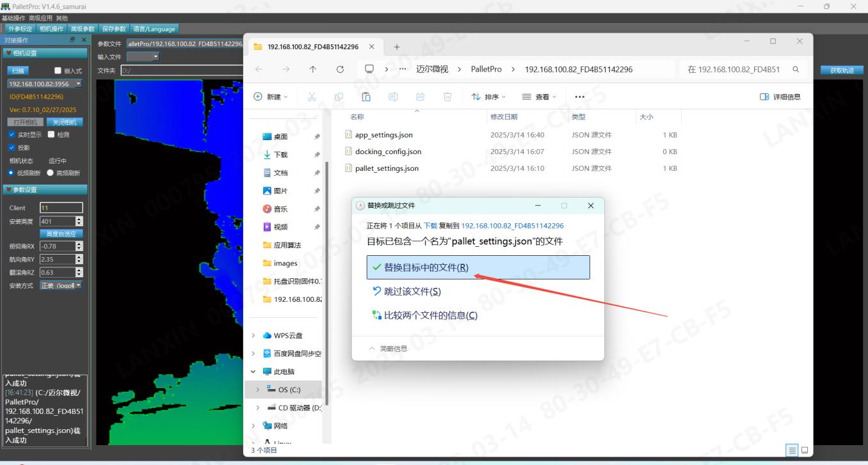Click the Share icon in Explorer toolbar
Image resolution: width=868 pixels, height=465 pixels.
tap(421, 97)
